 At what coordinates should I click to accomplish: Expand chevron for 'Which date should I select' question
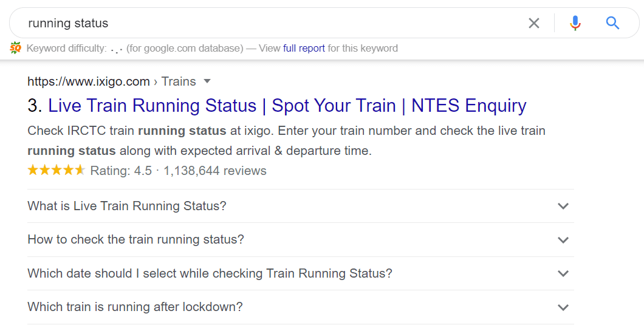point(563,273)
